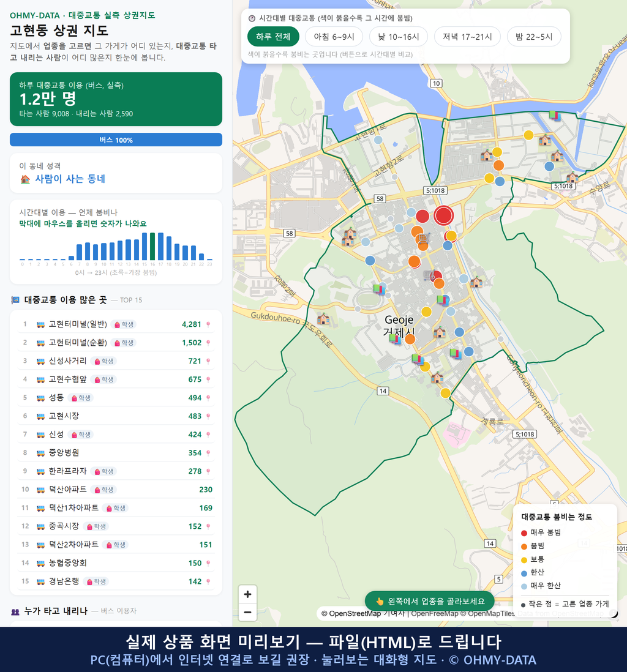627x672 pixels.
Task: Click the 한라프라자 list entry name
Action: (x=68, y=471)
